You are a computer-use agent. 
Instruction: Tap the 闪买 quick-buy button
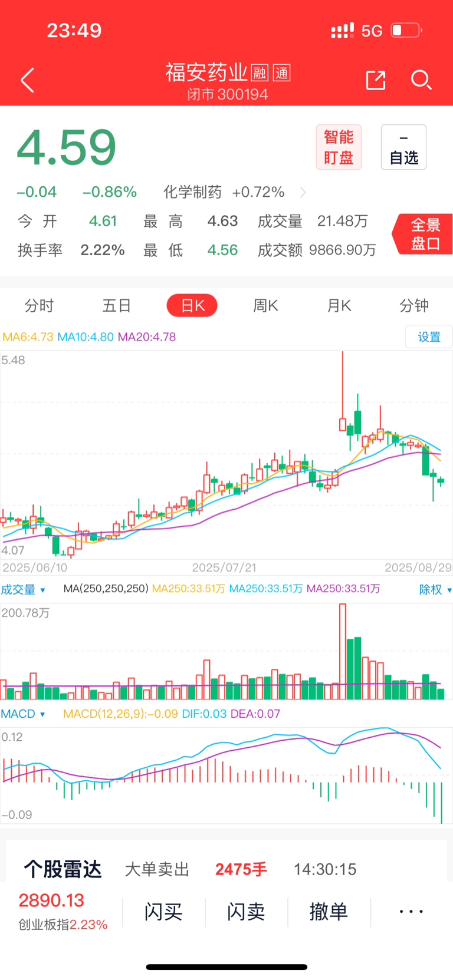click(163, 912)
